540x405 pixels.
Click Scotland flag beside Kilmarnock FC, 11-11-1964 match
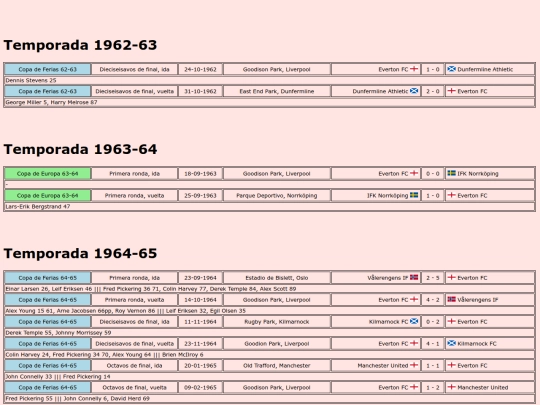(x=414, y=321)
